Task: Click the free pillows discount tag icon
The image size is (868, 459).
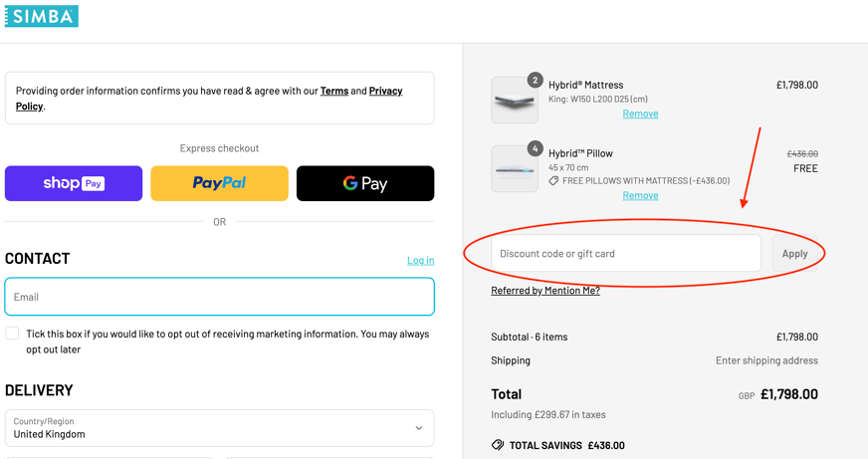Action: coord(553,181)
